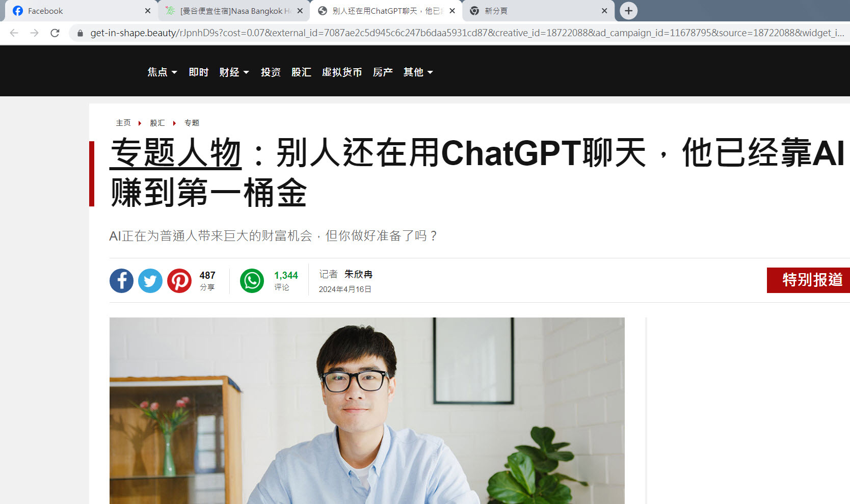Screen dimensions: 850x504
Task: Expand the 焦点 dropdown menu
Action: 162,72
